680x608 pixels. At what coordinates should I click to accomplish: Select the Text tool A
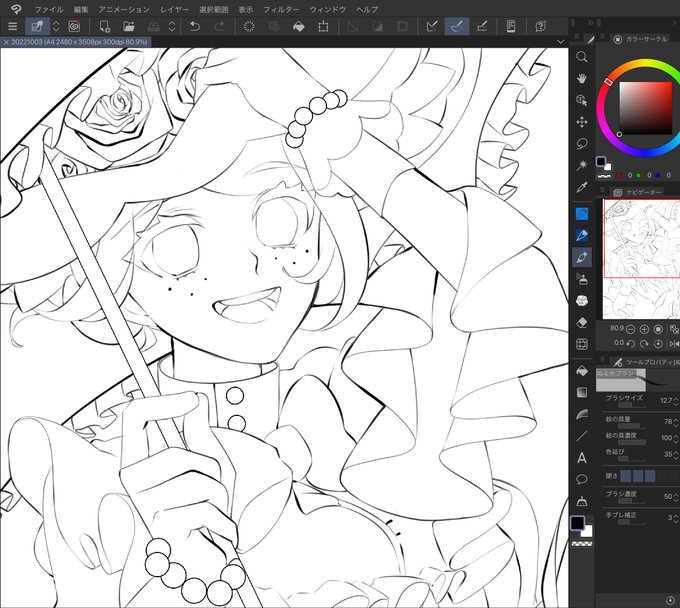pyautogui.click(x=582, y=458)
